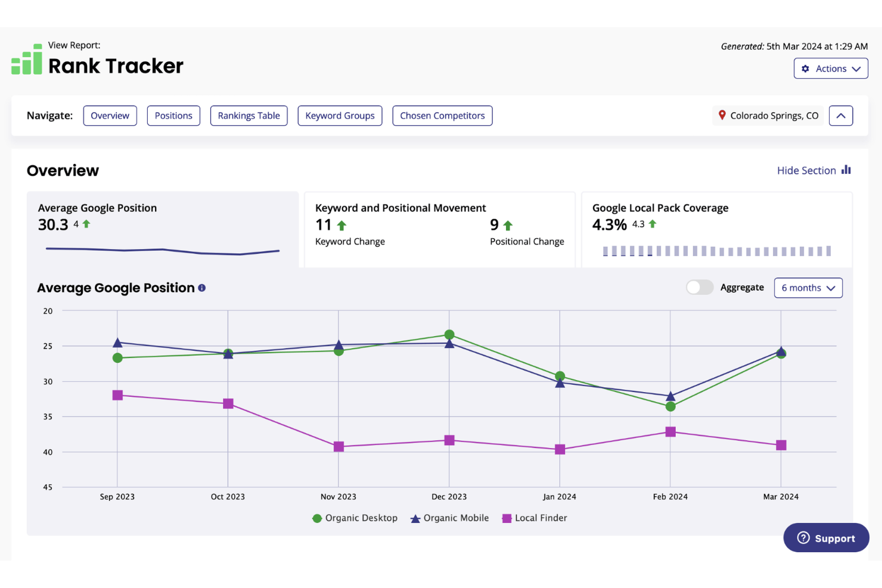Click the Support button
Screen dimensions: 882x588
coord(826,538)
